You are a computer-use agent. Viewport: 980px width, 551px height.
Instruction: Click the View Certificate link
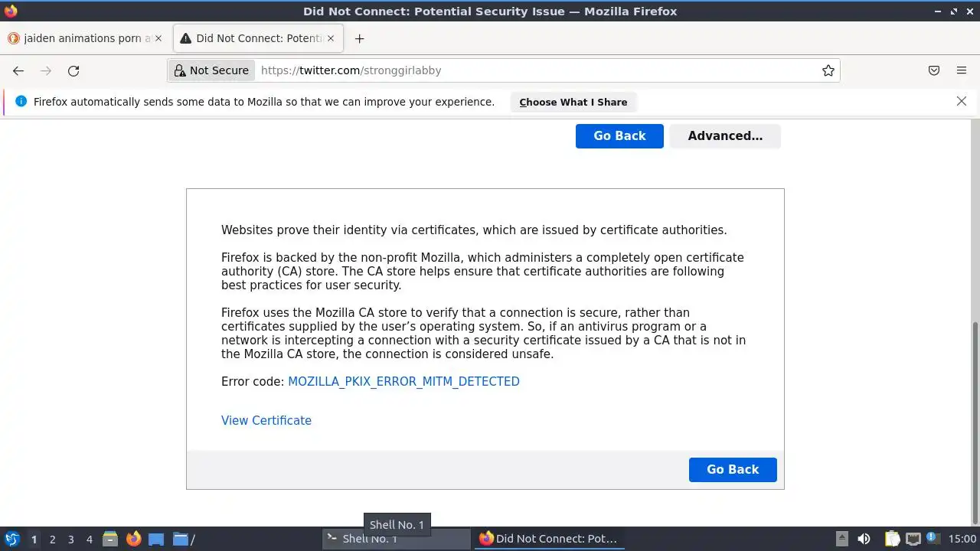pyautogui.click(x=266, y=420)
